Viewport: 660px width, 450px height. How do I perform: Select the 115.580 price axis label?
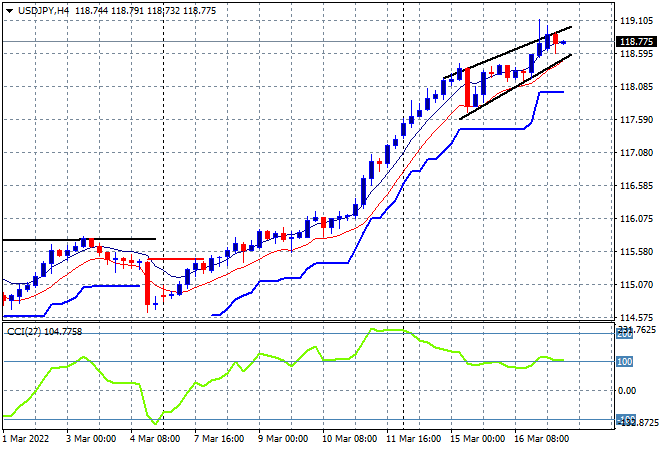click(x=637, y=252)
